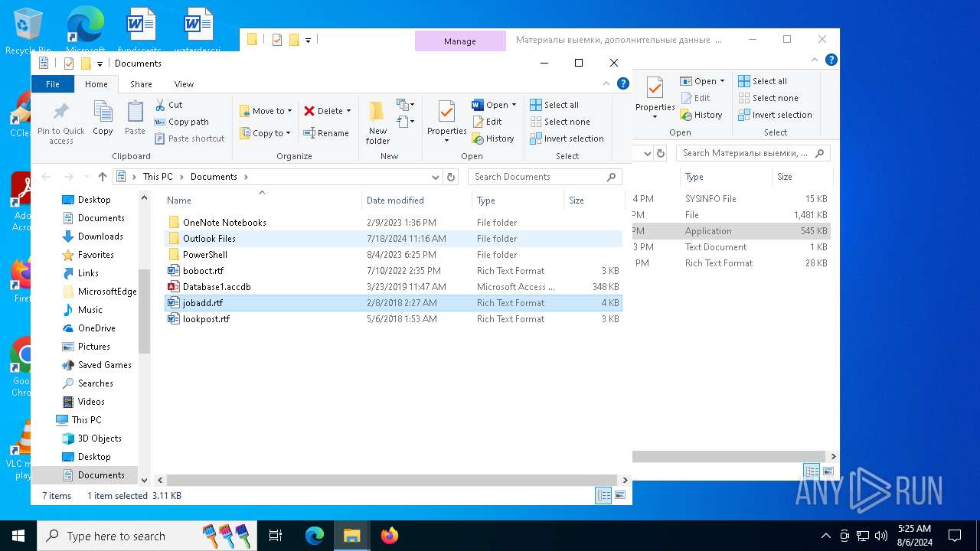Switch to the Share ribbon tab
This screenshot has width=980, height=551.
click(141, 84)
